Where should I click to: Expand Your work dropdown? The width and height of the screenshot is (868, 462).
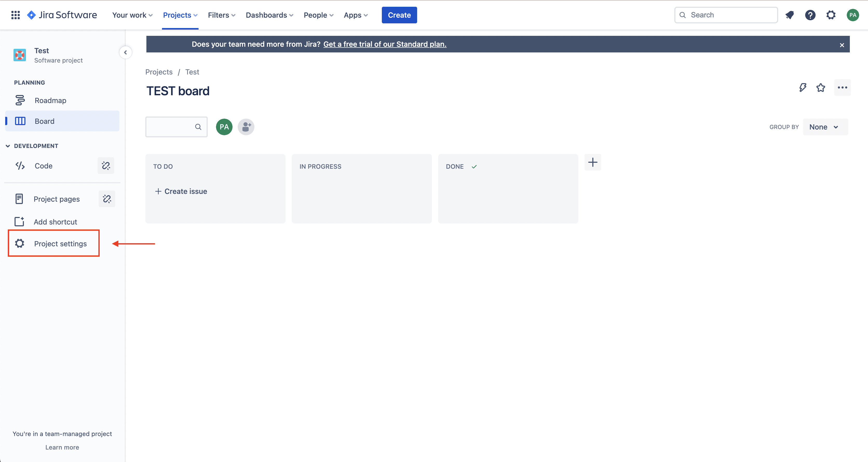pyautogui.click(x=132, y=15)
